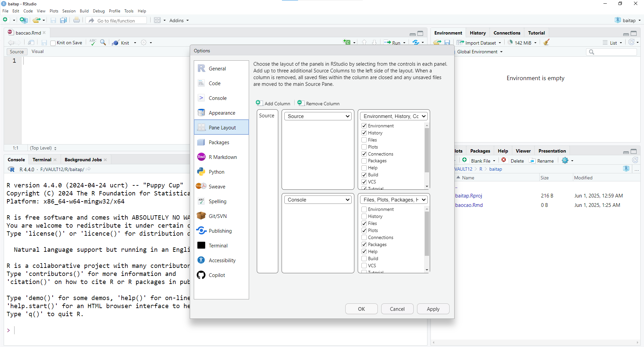Open Code options category
644x347 pixels.
221,83
